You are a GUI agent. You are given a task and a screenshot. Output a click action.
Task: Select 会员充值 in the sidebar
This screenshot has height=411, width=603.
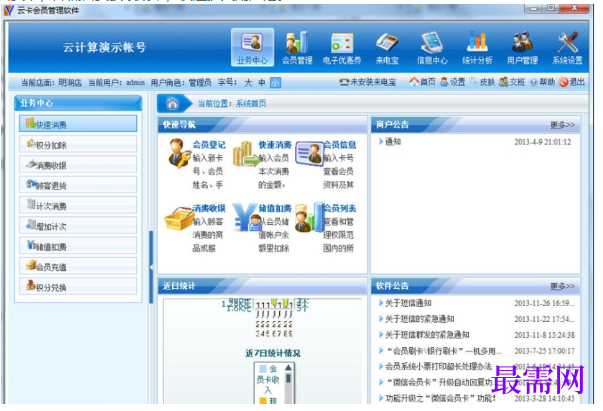coord(78,266)
